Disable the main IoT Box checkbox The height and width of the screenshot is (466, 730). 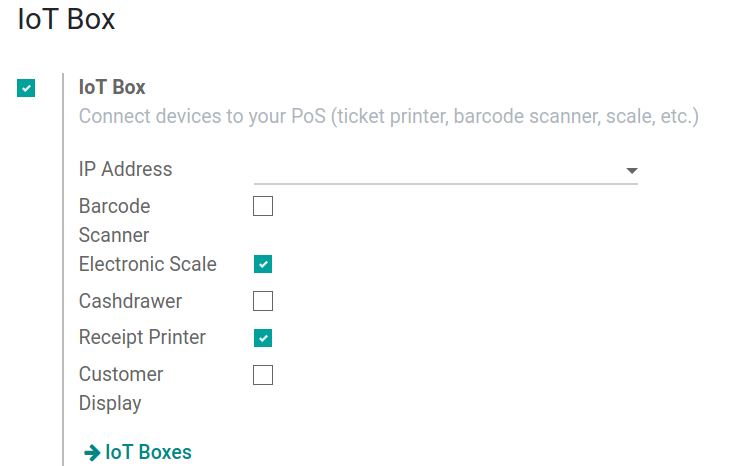click(26, 88)
